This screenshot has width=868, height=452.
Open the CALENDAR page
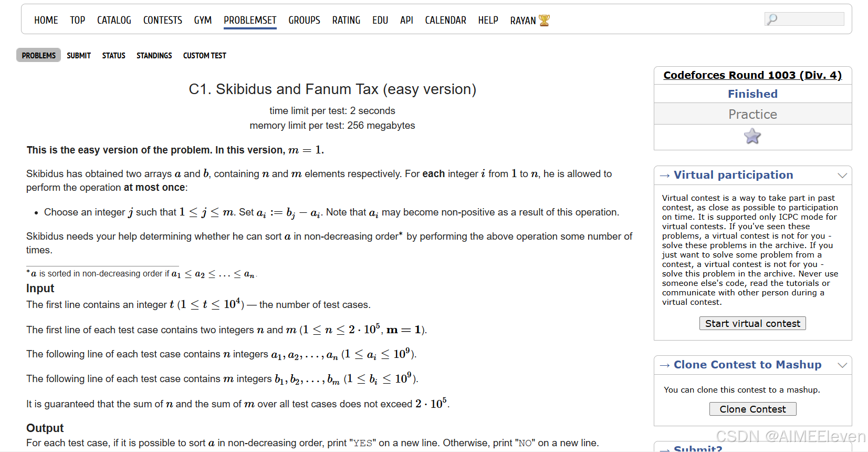click(445, 20)
